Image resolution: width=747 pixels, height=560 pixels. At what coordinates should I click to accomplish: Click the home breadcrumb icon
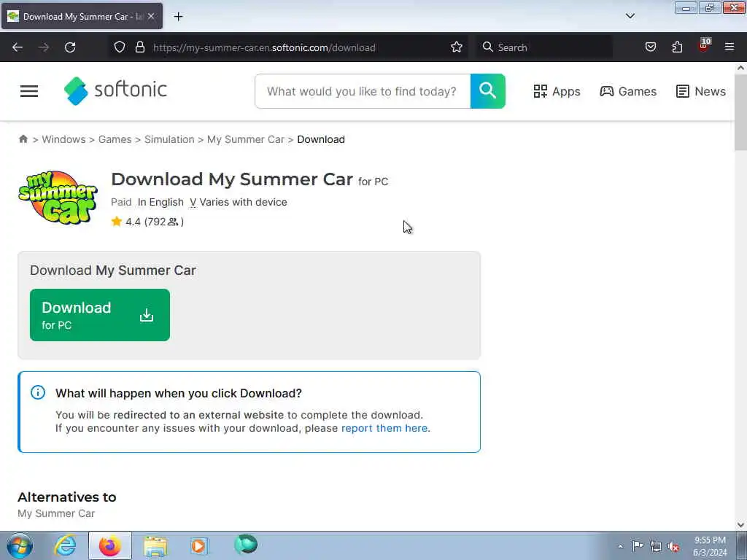click(23, 139)
